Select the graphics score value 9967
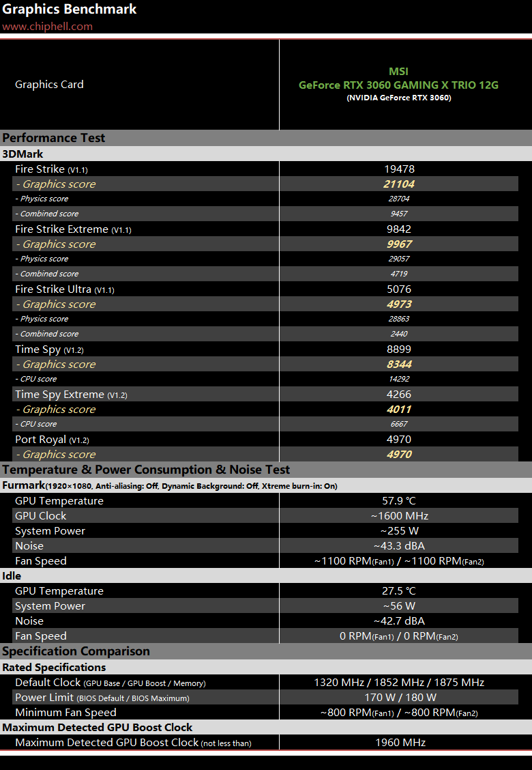 pyautogui.click(x=399, y=244)
